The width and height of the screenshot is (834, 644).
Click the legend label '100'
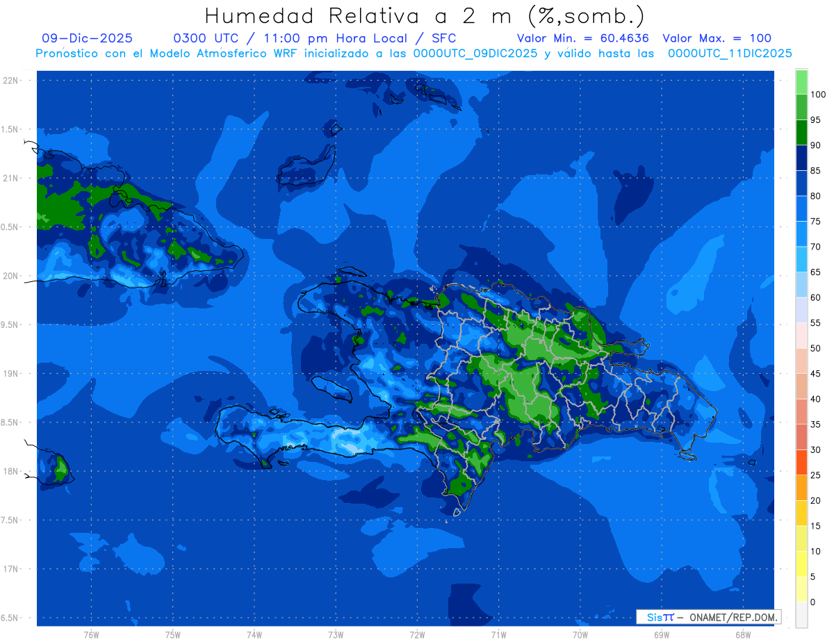click(x=817, y=94)
